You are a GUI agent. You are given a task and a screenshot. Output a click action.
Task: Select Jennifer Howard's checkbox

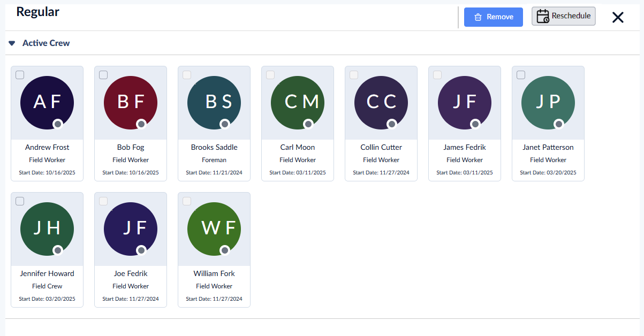click(x=20, y=201)
